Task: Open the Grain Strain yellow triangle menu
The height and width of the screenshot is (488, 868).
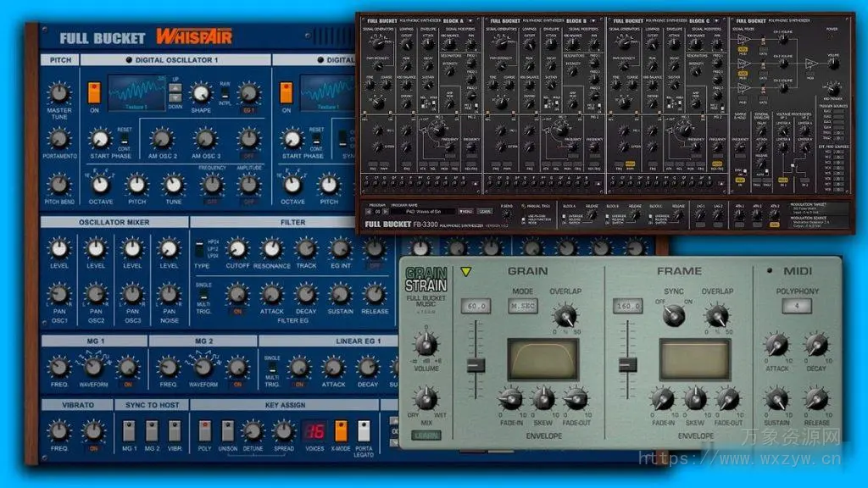Action: 466,272
